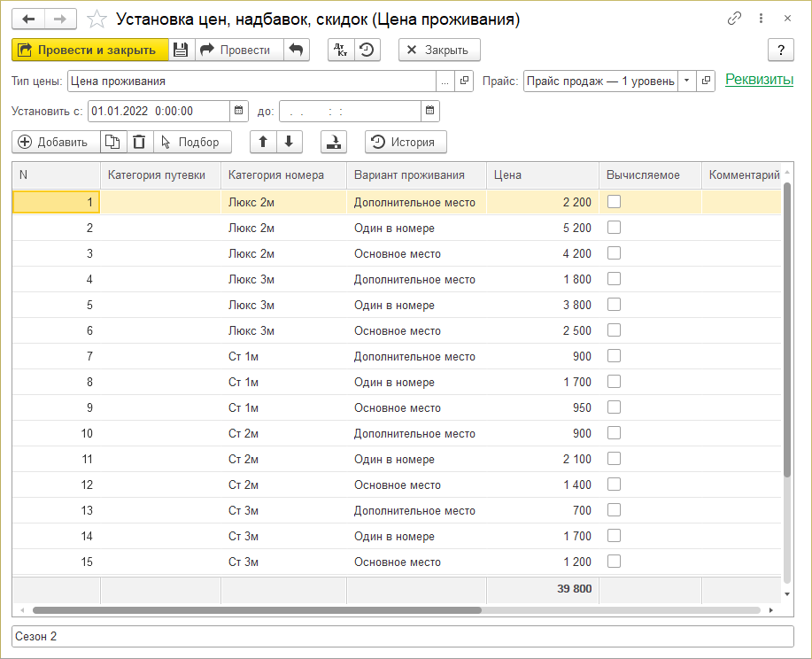Click the save (floppy disk) icon

pyautogui.click(x=181, y=50)
